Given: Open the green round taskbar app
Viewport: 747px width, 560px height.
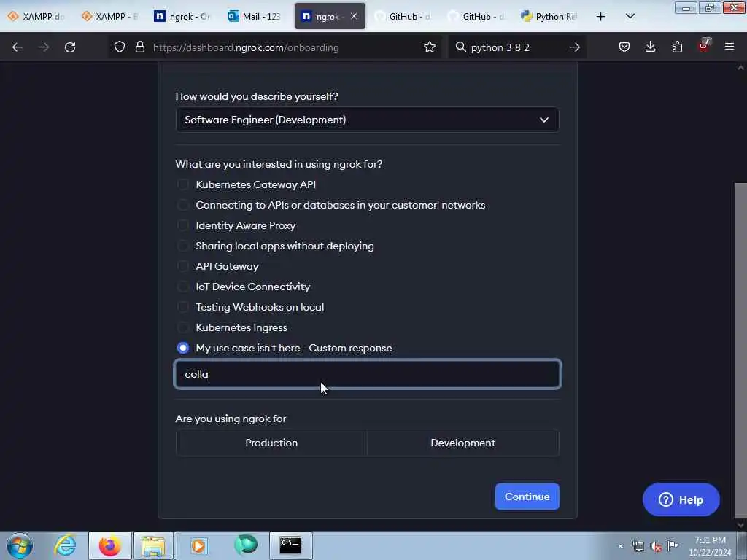Looking at the screenshot, I should (x=245, y=545).
